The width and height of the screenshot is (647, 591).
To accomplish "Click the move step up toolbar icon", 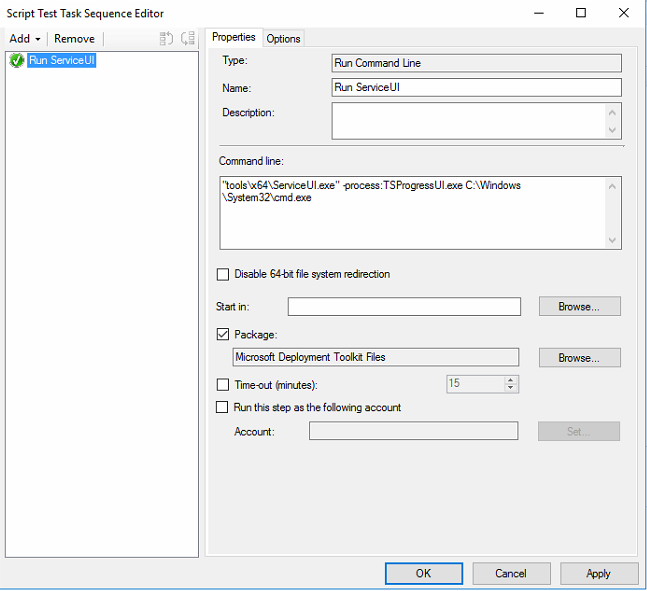I will [167, 39].
